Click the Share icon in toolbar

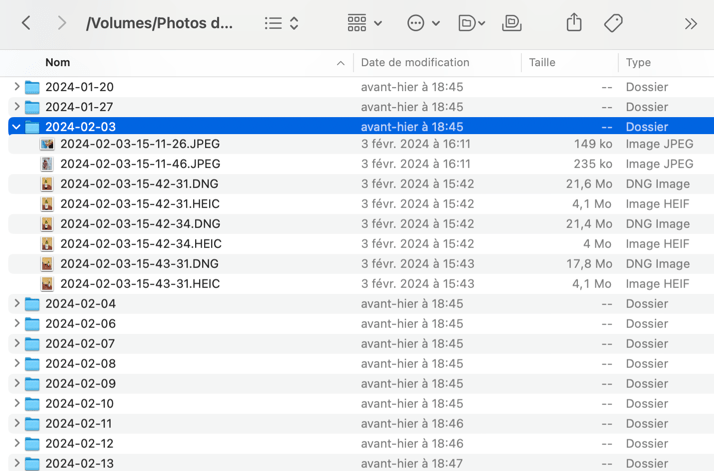[x=574, y=23]
